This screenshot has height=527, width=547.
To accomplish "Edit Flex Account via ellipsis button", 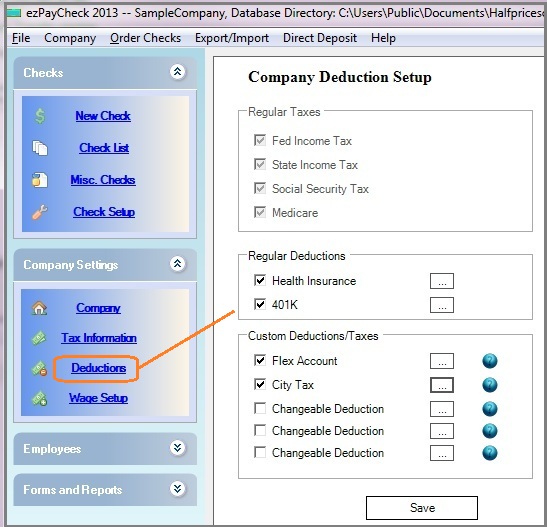I will click(x=442, y=361).
